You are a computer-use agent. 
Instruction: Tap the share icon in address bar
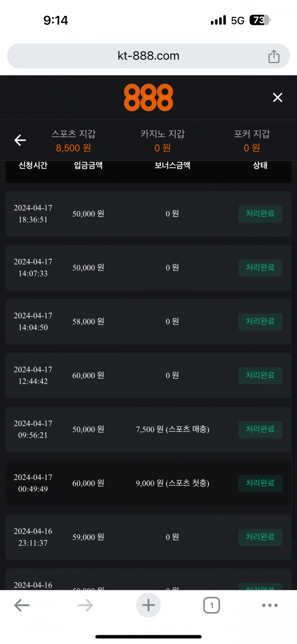(x=274, y=57)
